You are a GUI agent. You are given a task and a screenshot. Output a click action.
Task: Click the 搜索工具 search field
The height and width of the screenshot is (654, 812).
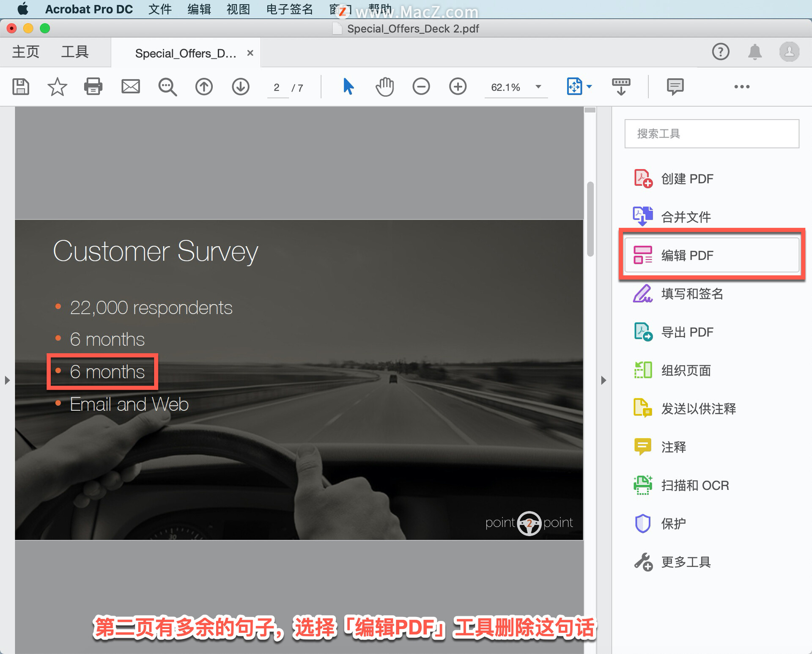point(712,134)
